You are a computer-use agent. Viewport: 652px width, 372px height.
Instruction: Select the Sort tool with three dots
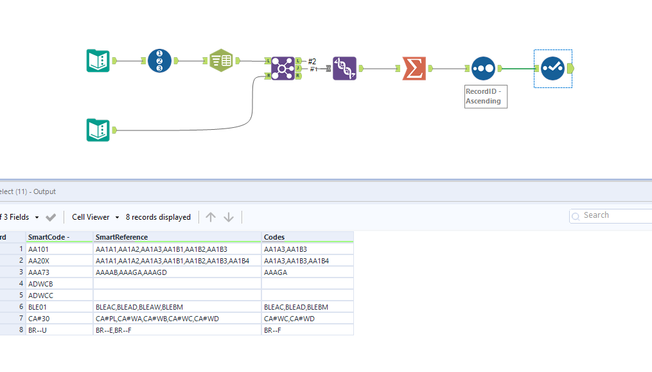pos(483,68)
